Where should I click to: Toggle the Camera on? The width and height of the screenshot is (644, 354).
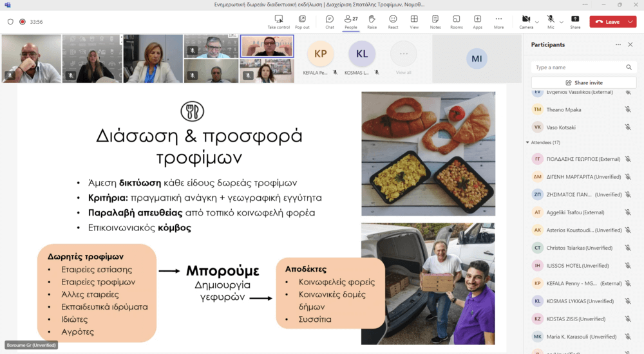(x=526, y=22)
